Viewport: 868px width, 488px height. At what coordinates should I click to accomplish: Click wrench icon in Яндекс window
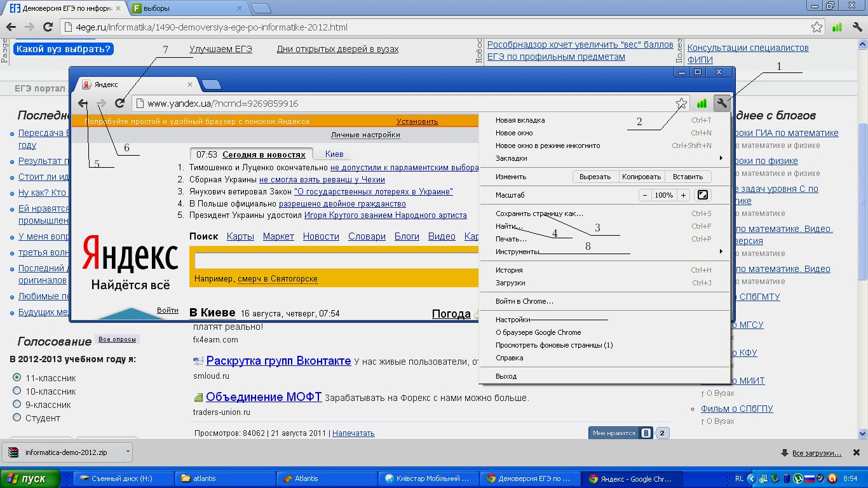(x=722, y=104)
